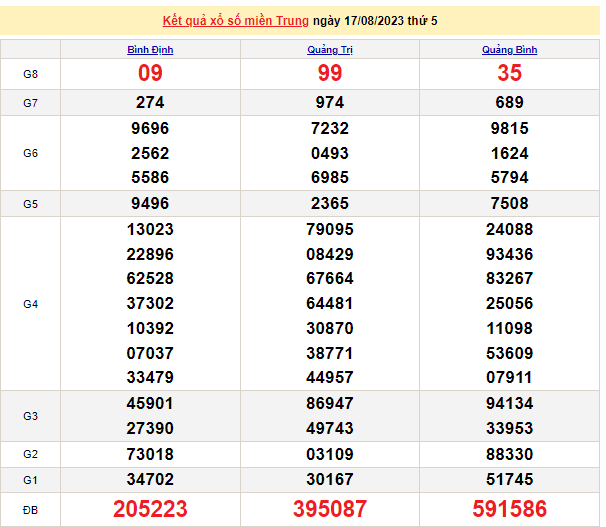
Task: Click the G5 result 7508
Action: [509, 204]
